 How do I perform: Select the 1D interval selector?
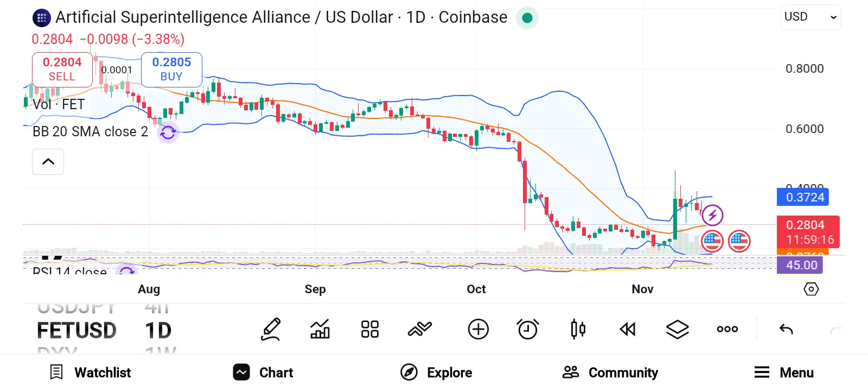(x=158, y=331)
